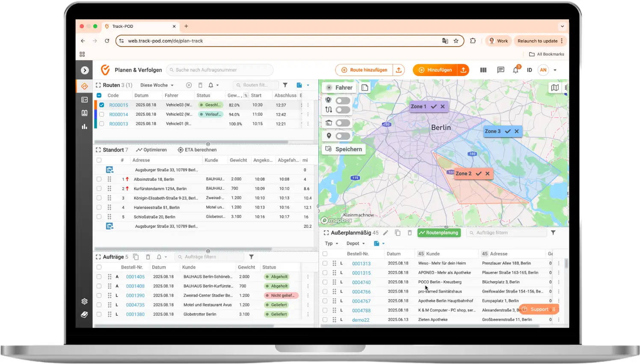Click the trash icon in Außerplanmäßig panel
Image resolution: width=643 pixels, height=364 pixels.
pyautogui.click(x=409, y=233)
